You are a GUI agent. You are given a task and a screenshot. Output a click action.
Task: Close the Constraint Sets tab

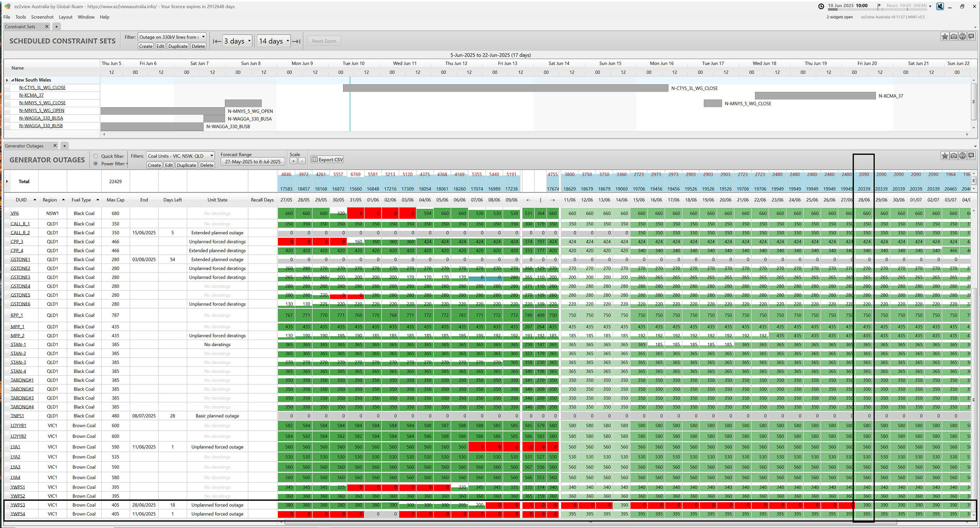pos(47,26)
